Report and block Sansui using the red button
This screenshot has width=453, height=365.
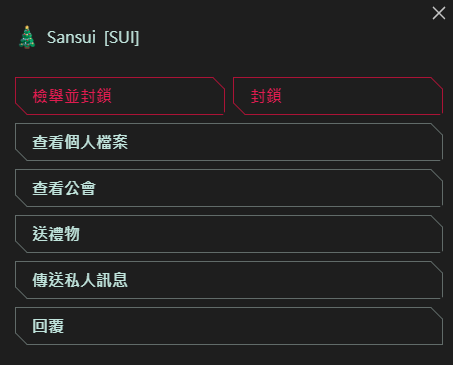coord(120,96)
